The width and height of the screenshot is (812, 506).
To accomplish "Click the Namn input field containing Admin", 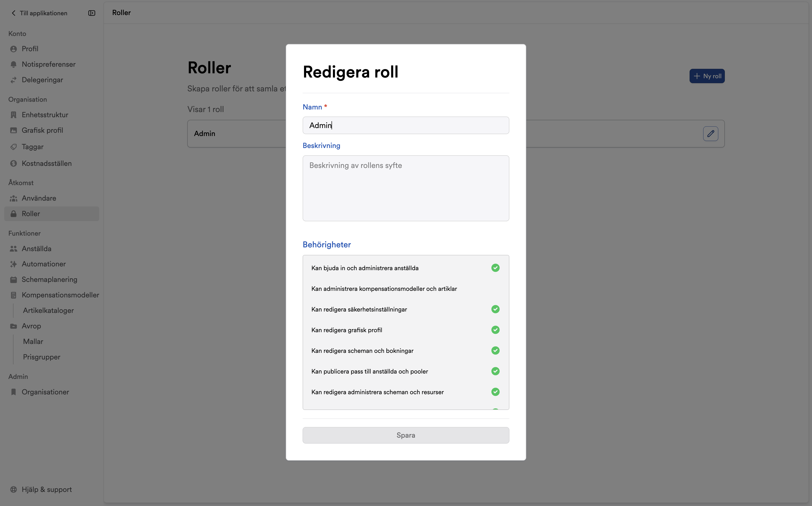I will [406, 125].
